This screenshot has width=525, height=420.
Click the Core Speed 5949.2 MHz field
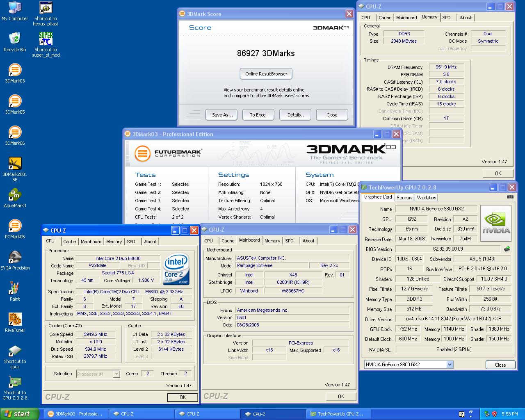[x=95, y=334]
